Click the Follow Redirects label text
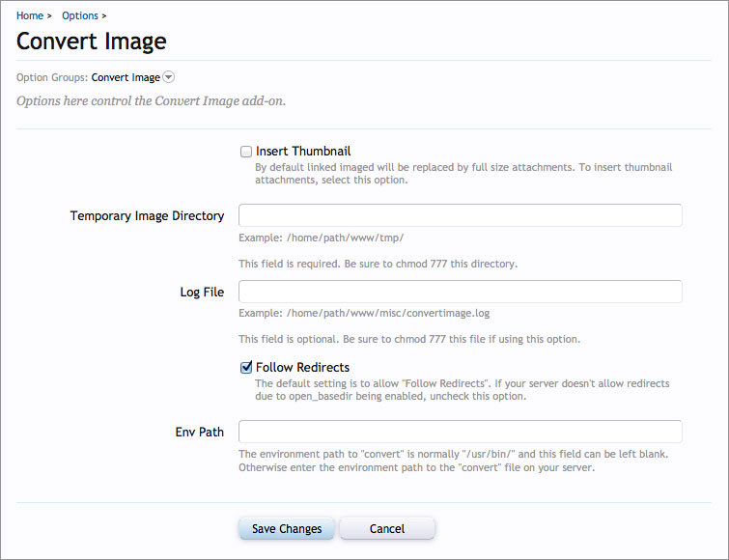Image resolution: width=729 pixels, height=560 pixels. pos(302,368)
